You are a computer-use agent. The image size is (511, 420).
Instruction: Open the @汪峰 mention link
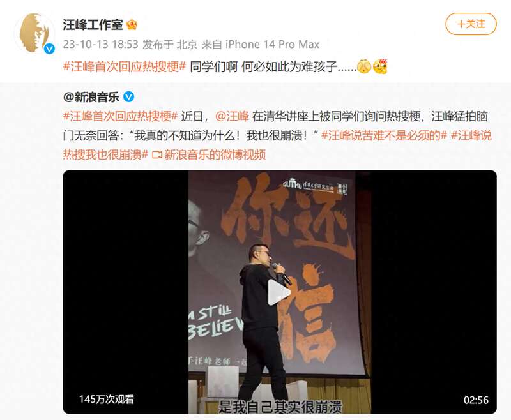point(232,116)
